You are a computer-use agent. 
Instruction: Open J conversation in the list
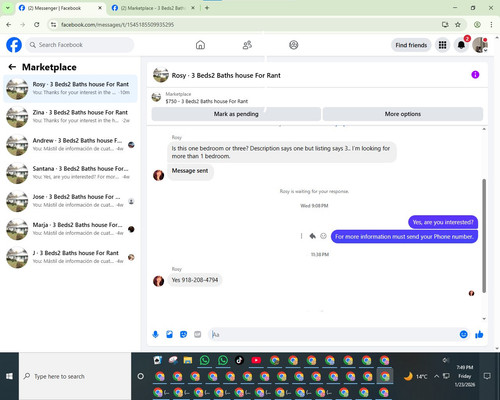click(x=70, y=257)
